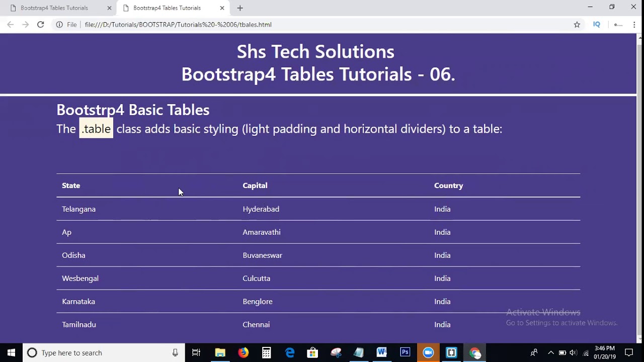Select the Buvaneswar cell
The image size is (644, 362).
click(262, 255)
